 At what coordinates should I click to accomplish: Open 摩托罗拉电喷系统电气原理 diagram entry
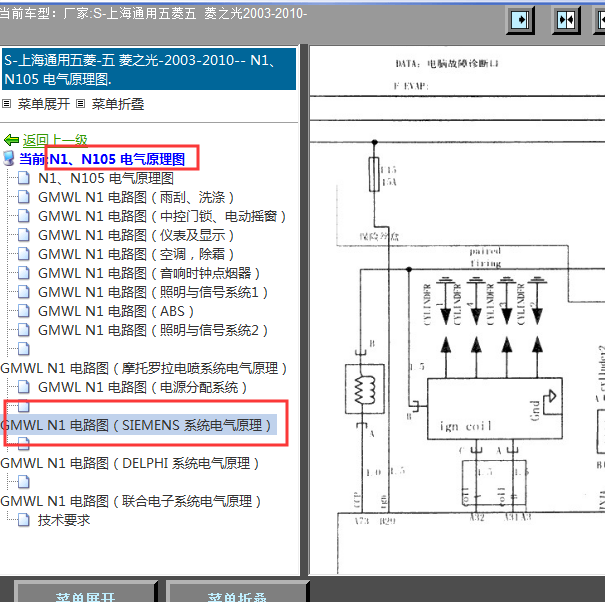pos(144,368)
